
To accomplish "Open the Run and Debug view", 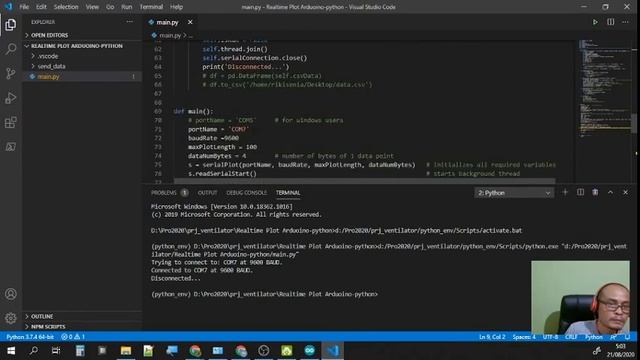I will click(11, 98).
